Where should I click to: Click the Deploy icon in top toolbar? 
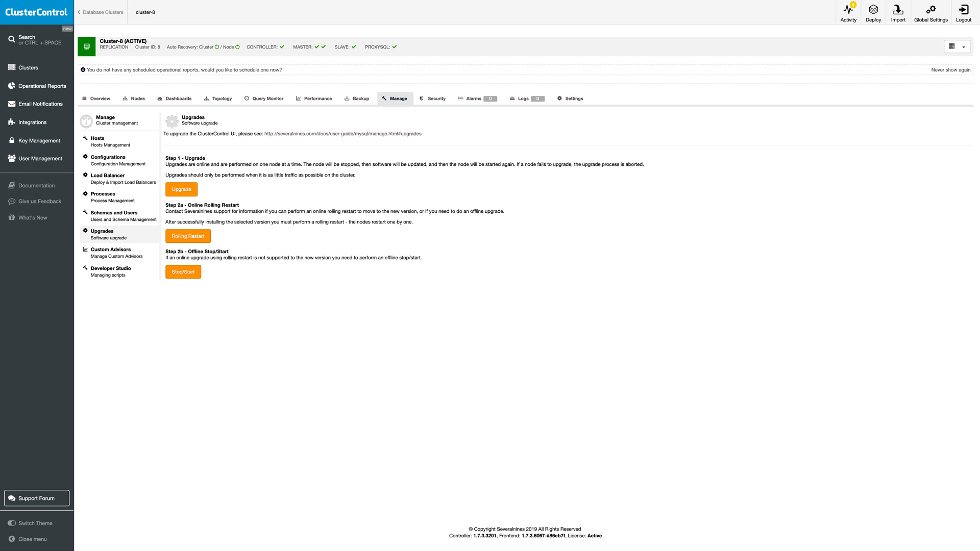(873, 12)
